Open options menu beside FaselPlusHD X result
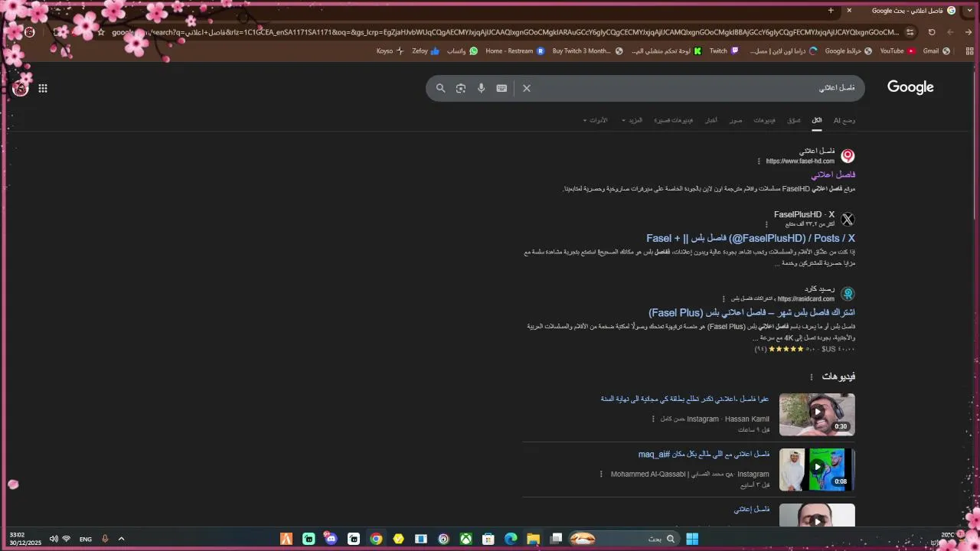 766,224
